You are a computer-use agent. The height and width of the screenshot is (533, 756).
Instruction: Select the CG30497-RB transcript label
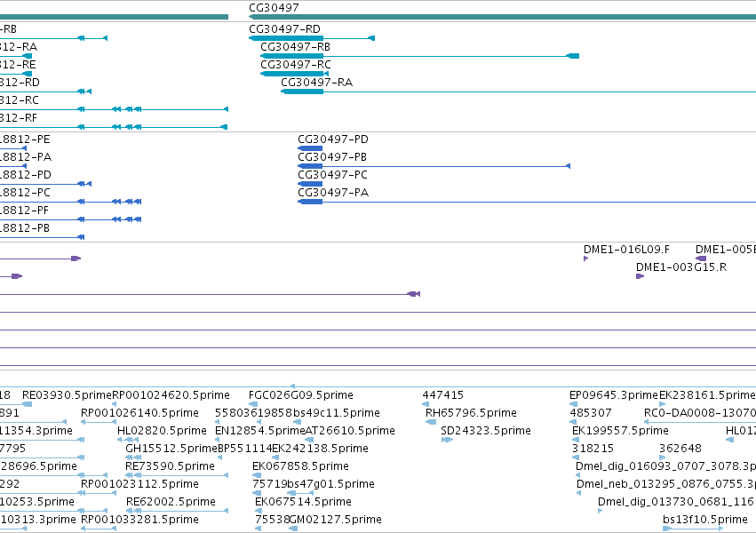296,47
